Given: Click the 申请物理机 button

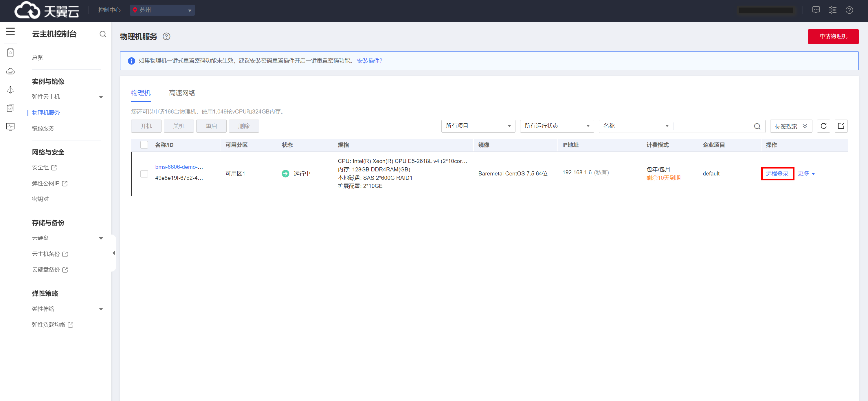Looking at the screenshot, I should [833, 36].
